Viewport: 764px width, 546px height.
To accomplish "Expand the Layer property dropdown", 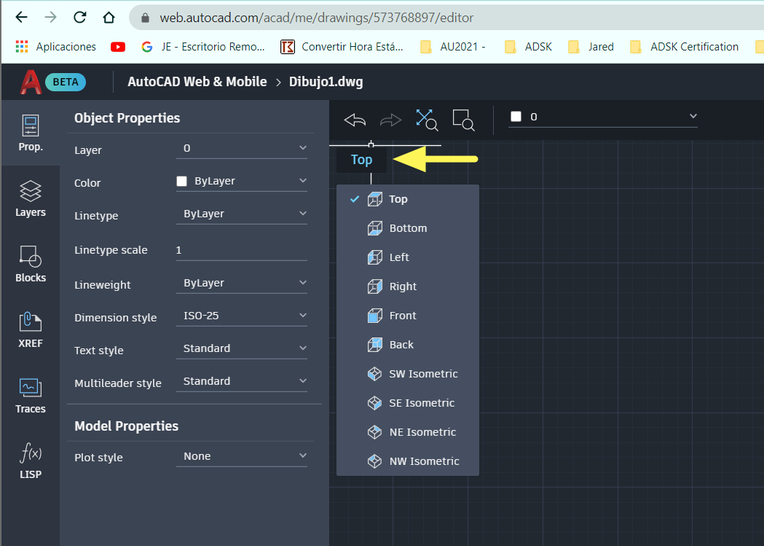I will pos(242,148).
